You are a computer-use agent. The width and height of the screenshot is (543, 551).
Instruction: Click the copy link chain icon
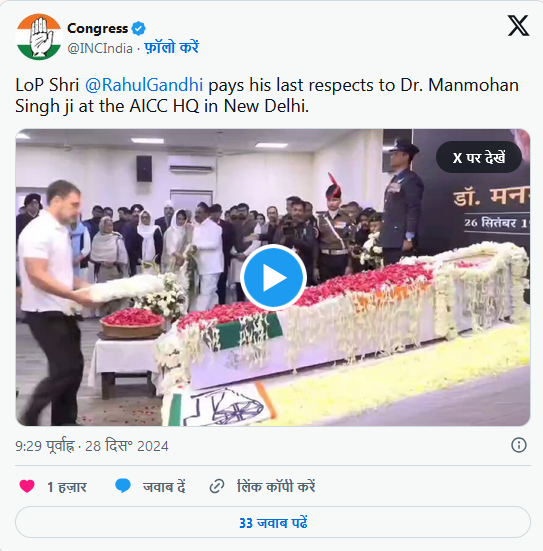click(x=217, y=487)
